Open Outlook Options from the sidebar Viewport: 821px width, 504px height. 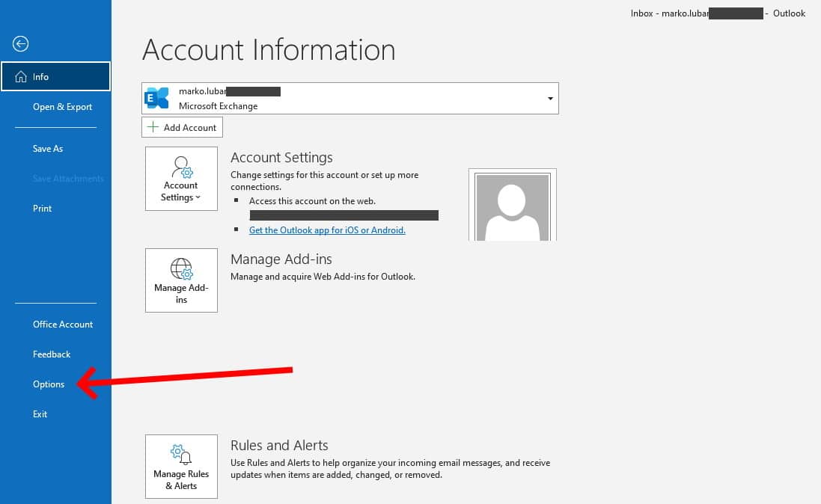click(x=48, y=384)
